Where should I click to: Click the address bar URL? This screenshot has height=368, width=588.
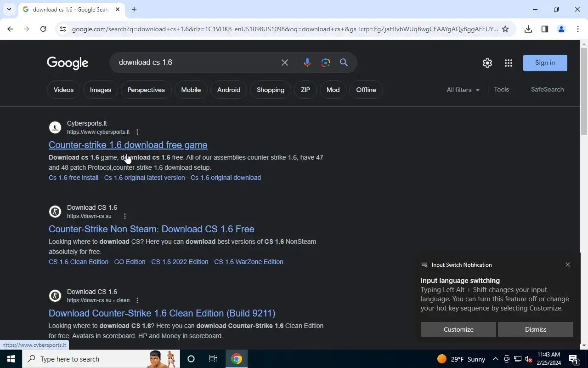coord(285,29)
